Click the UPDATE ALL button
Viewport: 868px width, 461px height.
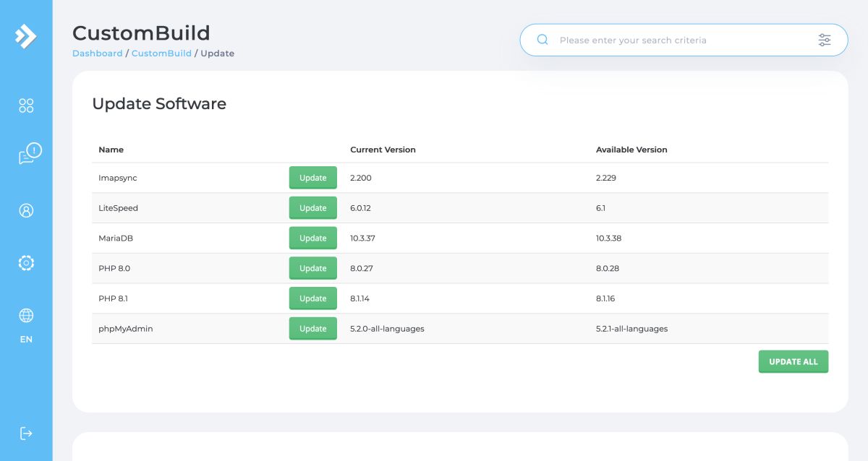point(793,362)
